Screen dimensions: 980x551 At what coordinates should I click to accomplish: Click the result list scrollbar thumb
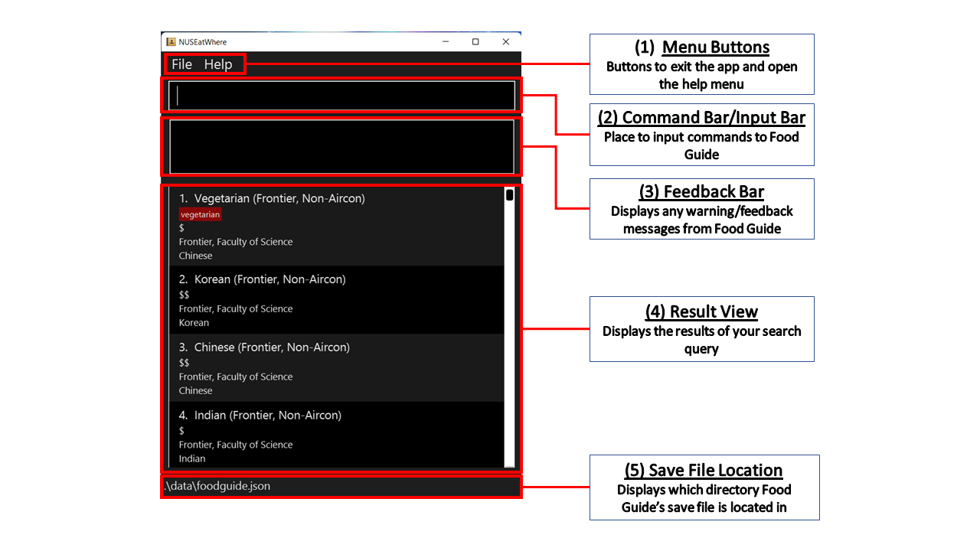(510, 195)
